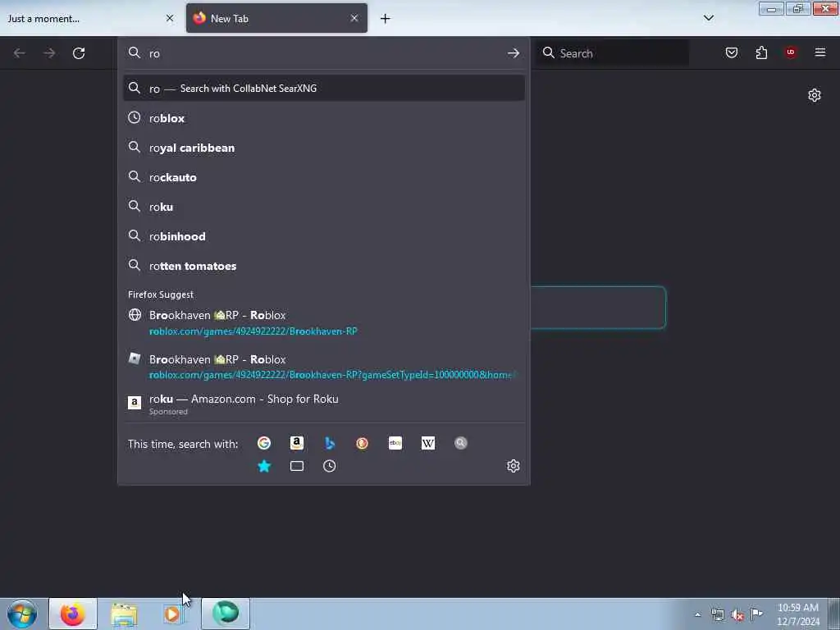The height and width of the screenshot is (630, 840).
Task: Choose rockauto suggestion
Action: coord(323,177)
